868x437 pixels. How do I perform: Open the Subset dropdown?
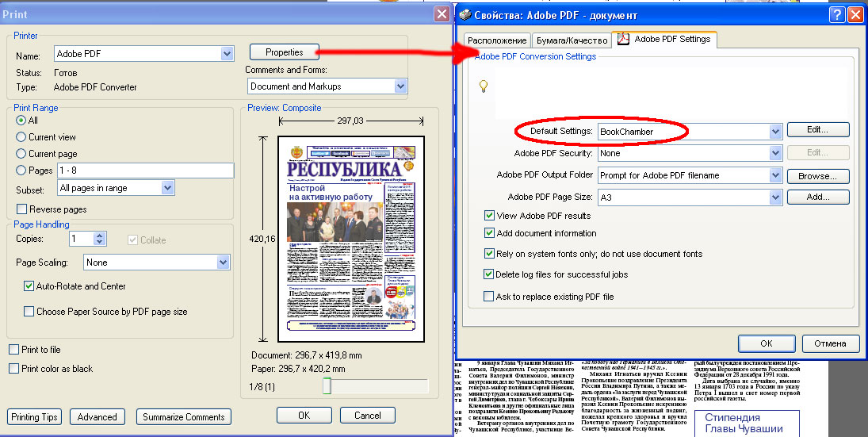coord(168,188)
